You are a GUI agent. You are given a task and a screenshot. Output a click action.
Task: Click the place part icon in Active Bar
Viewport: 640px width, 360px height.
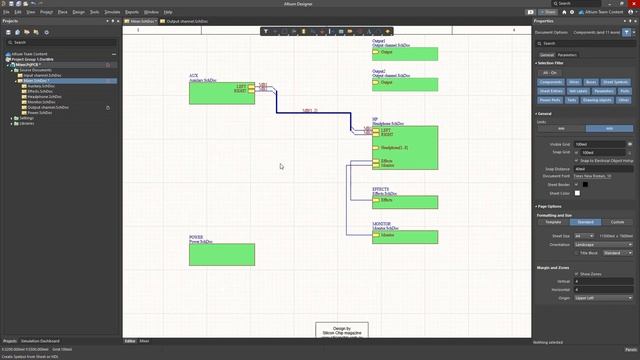pyautogui.click(x=303, y=31)
